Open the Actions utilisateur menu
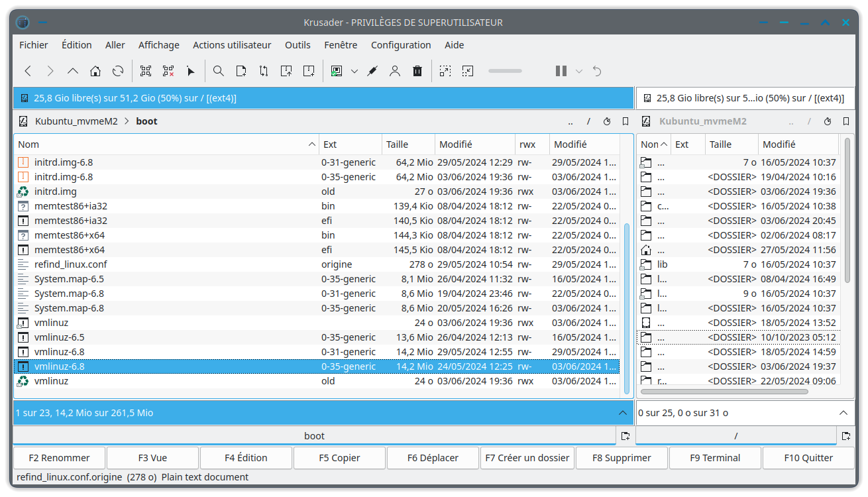This screenshot has height=497, width=868. (x=232, y=45)
